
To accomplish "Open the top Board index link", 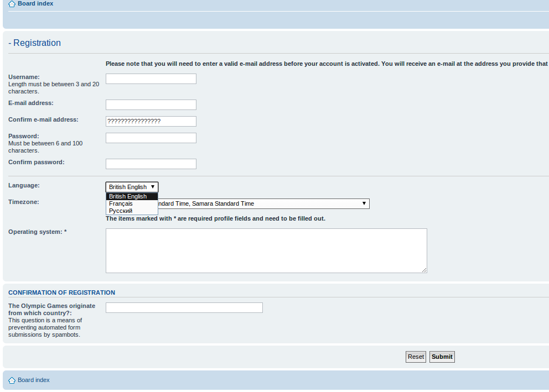I will tap(35, 4).
